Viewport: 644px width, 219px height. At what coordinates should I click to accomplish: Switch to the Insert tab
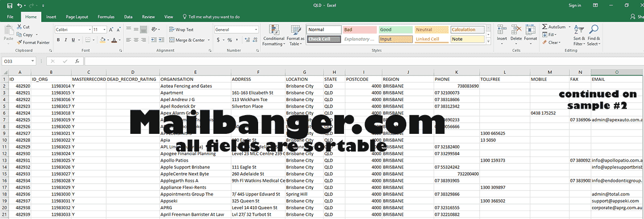[52, 17]
